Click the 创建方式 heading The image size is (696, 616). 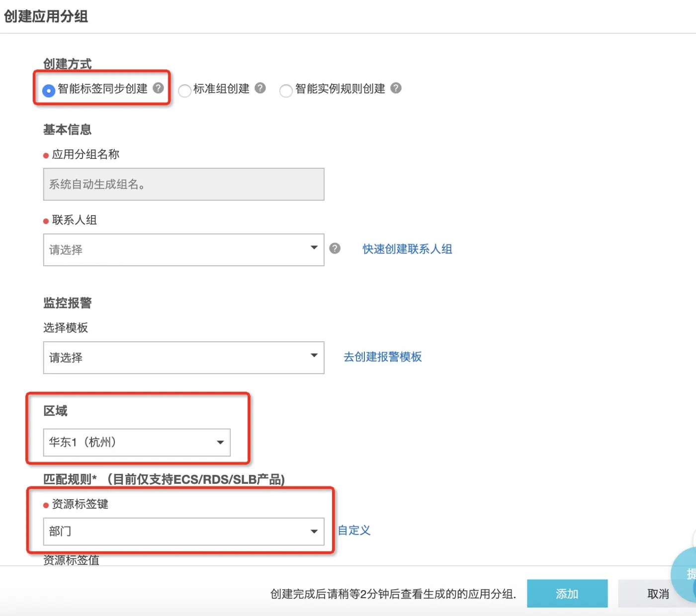tap(67, 64)
